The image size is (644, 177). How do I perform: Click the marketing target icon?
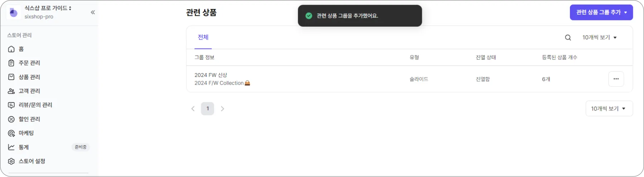point(11,133)
